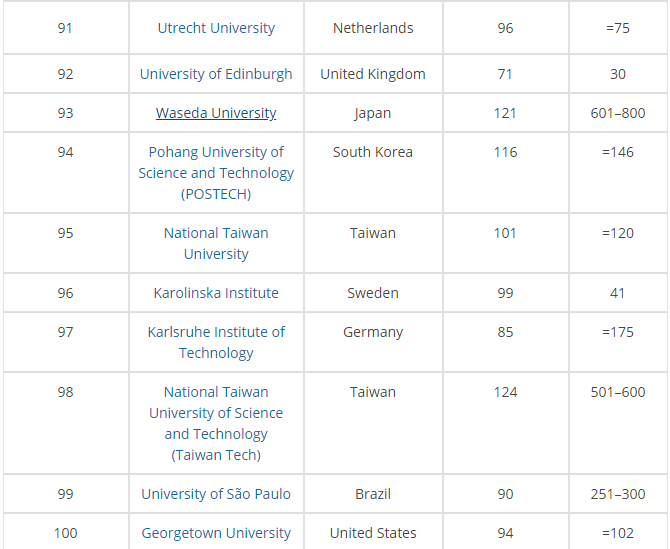The height and width of the screenshot is (549, 670).
Task: Click the University of Edinburgh link
Action: pyautogui.click(x=216, y=74)
